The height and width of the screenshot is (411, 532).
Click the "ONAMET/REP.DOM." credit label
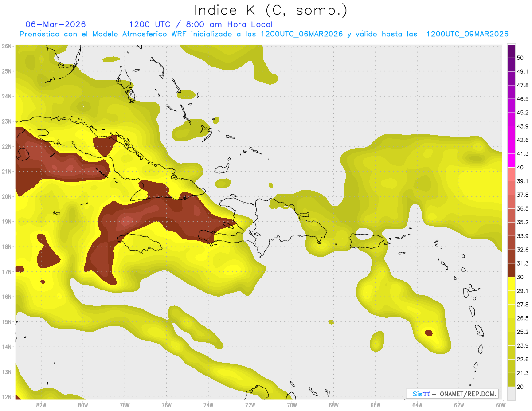tap(468, 394)
